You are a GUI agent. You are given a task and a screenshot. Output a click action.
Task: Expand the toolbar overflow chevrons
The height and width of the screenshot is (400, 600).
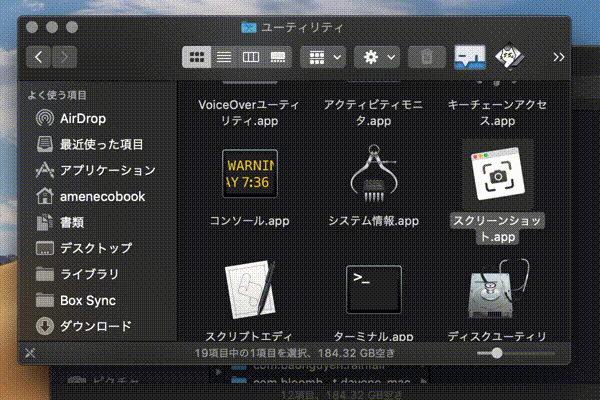559,57
